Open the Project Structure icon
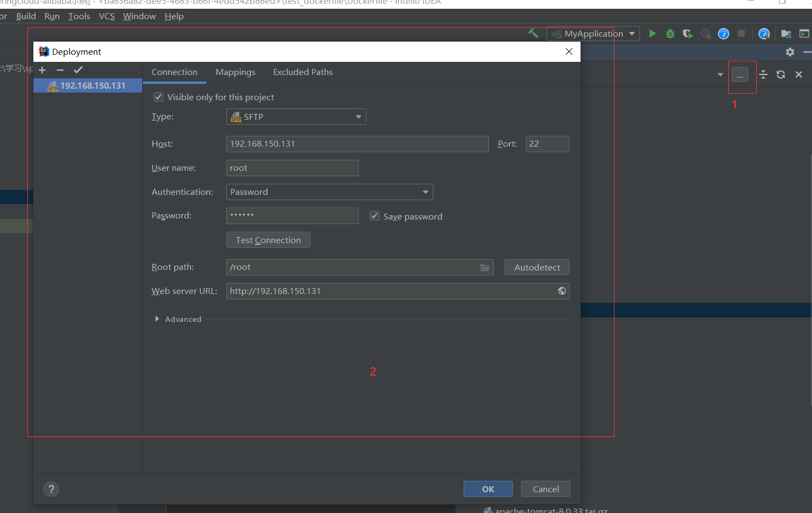This screenshot has width=812, height=513. [x=786, y=34]
